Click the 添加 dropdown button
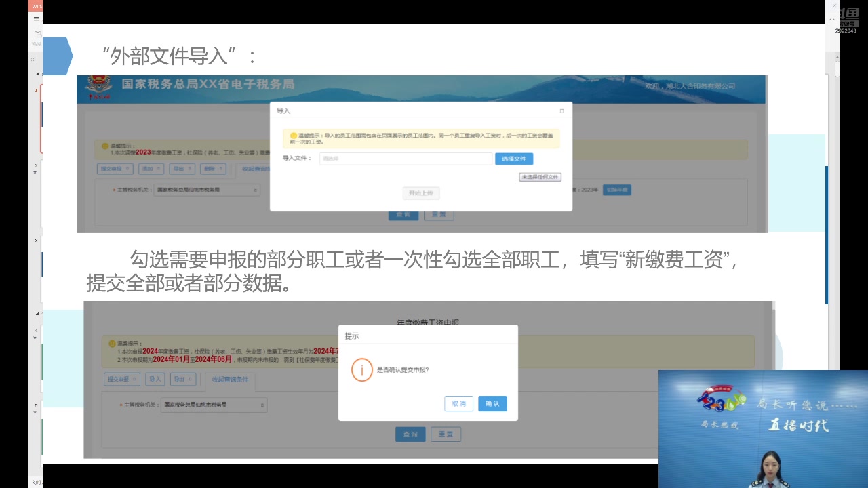The height and width of the screenshot is (488, 868). [151, 169]
